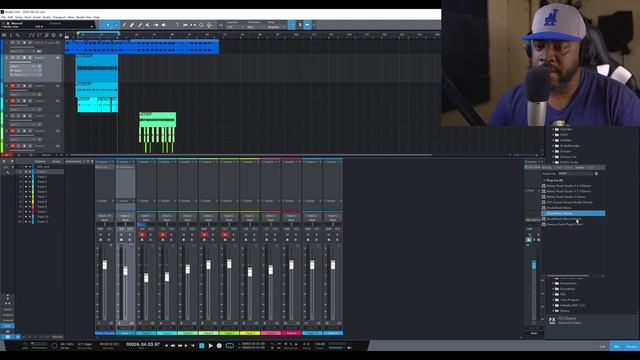Open the Studio One menu

(x=84, y=18)
